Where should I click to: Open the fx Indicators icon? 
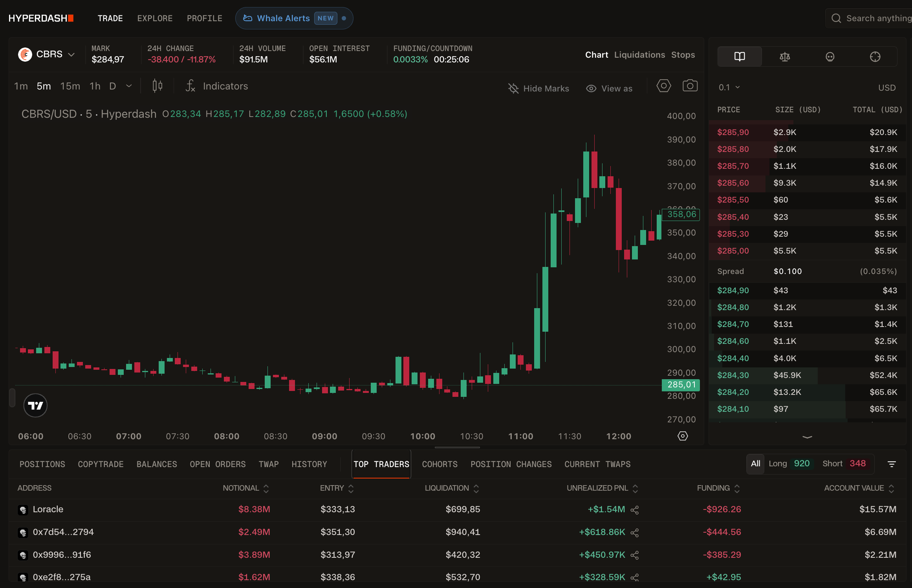(x=190, y=86)
